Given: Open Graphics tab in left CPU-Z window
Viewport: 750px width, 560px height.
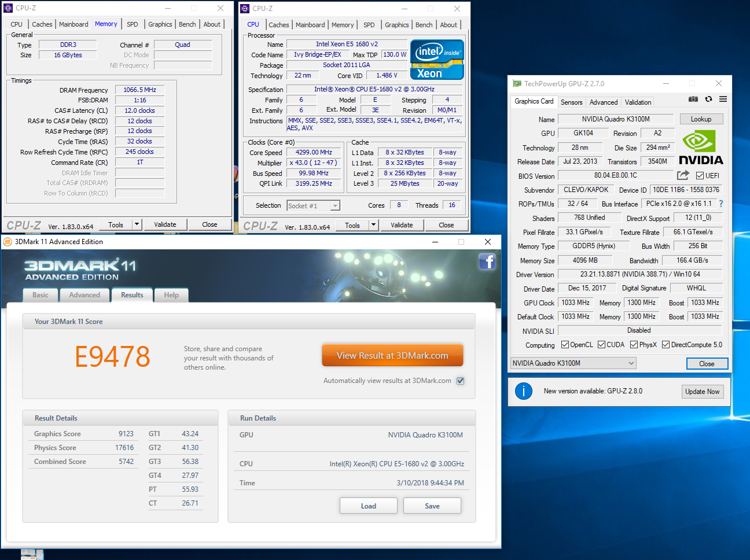Looking at the screenshot, I should point(160,24).
